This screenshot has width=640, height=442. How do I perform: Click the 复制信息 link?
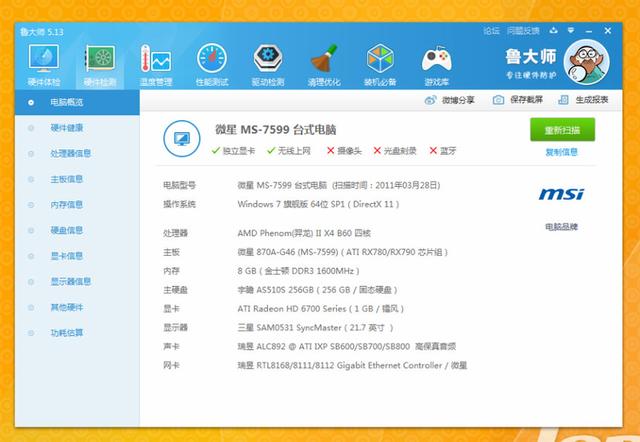coord(562,152)
